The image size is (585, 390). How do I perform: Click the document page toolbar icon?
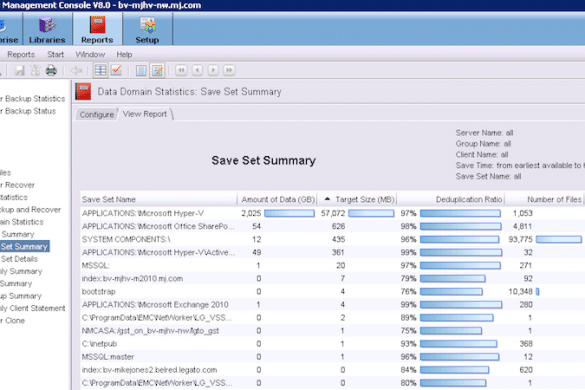[x=141, y=70]
